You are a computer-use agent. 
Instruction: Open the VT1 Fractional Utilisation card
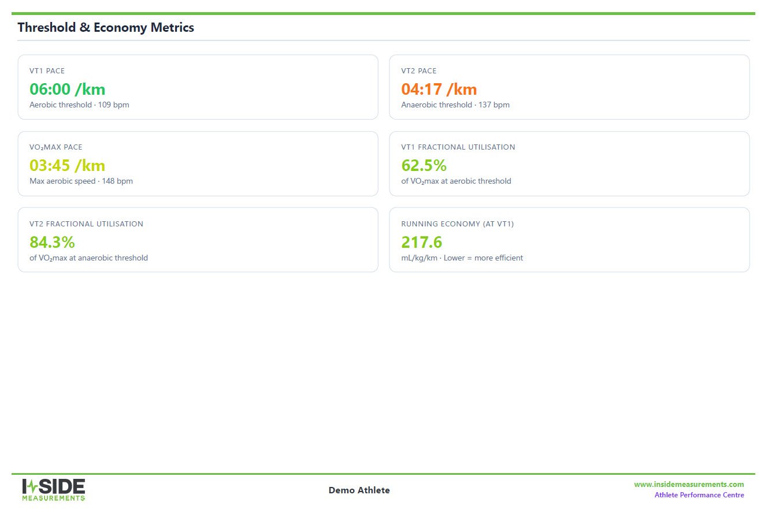pos(569,163)
